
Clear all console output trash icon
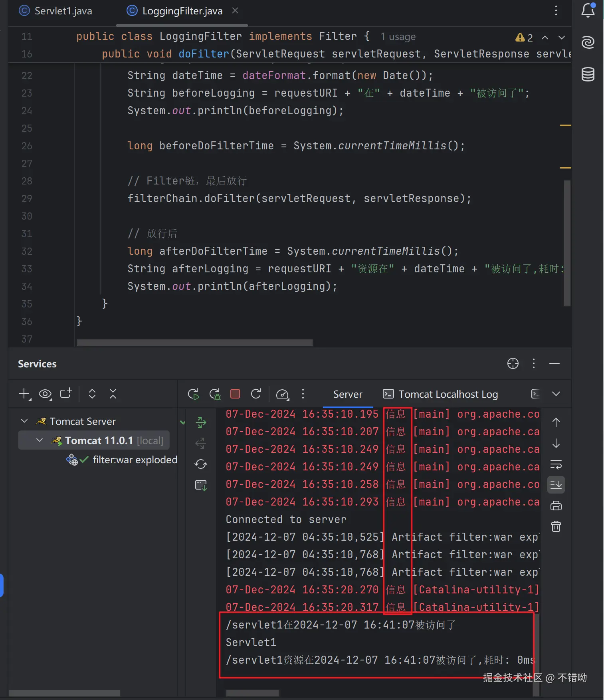pyautogui.click(x=556, y=527)
